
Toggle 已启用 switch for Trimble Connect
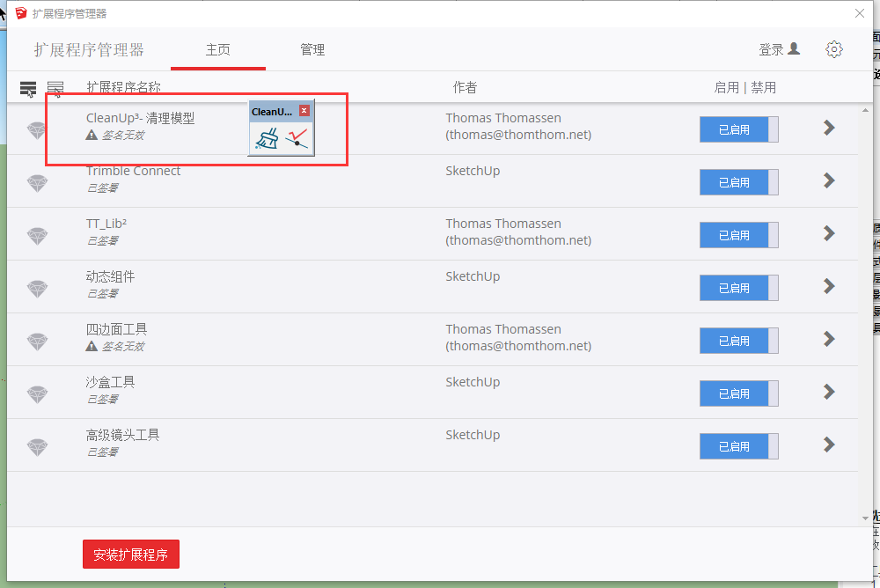tap(738, 182)
